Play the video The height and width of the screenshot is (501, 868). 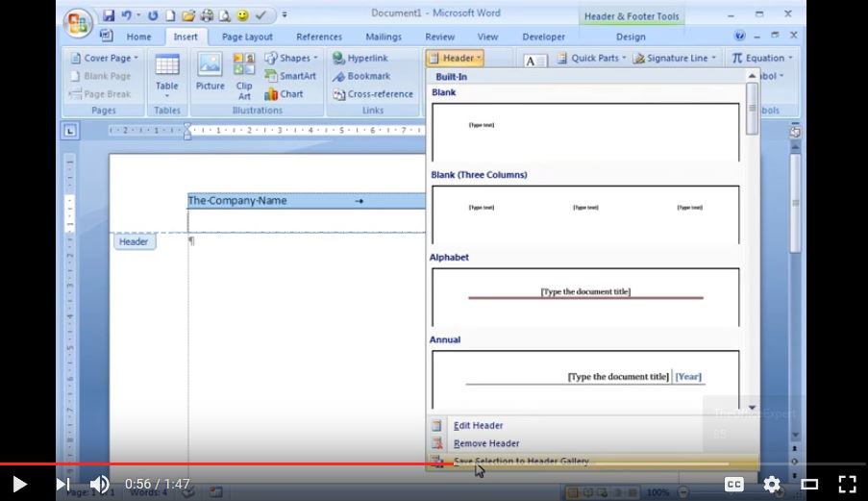[x=19, y=485]
